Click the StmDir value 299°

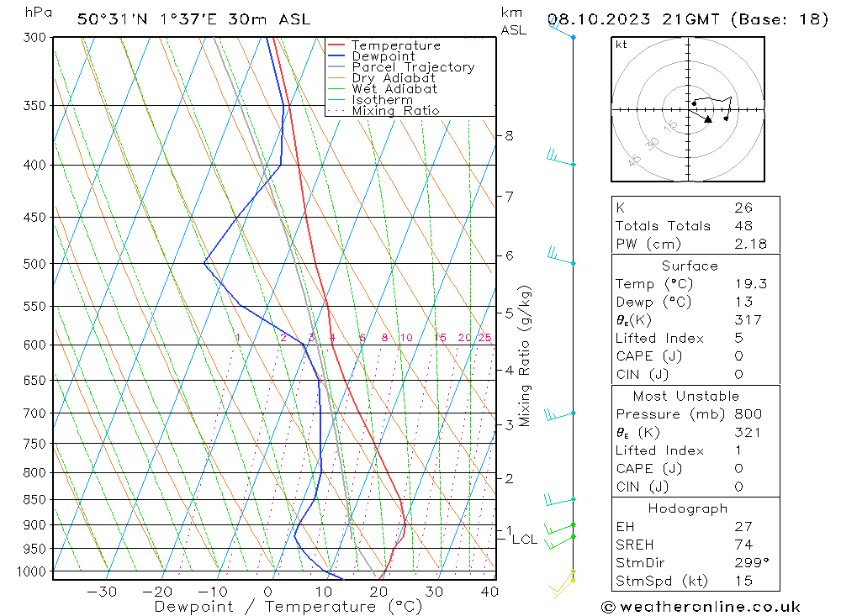pyautogui.click(x=752, y=563)
